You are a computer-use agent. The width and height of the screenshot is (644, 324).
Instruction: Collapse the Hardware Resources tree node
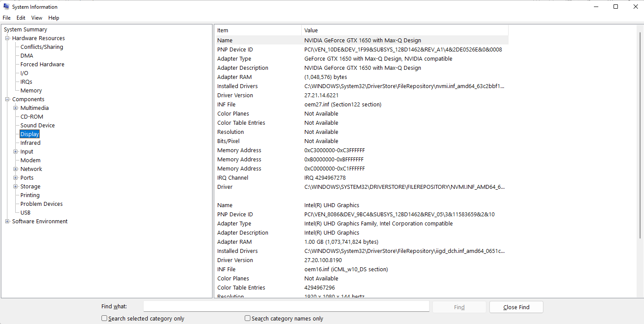pos(7,38)
